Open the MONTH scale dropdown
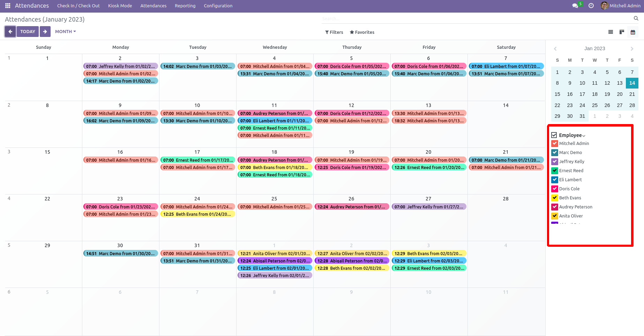Viewport: 644px width, 336px height. pyautogui.click(x=65, y=31)
